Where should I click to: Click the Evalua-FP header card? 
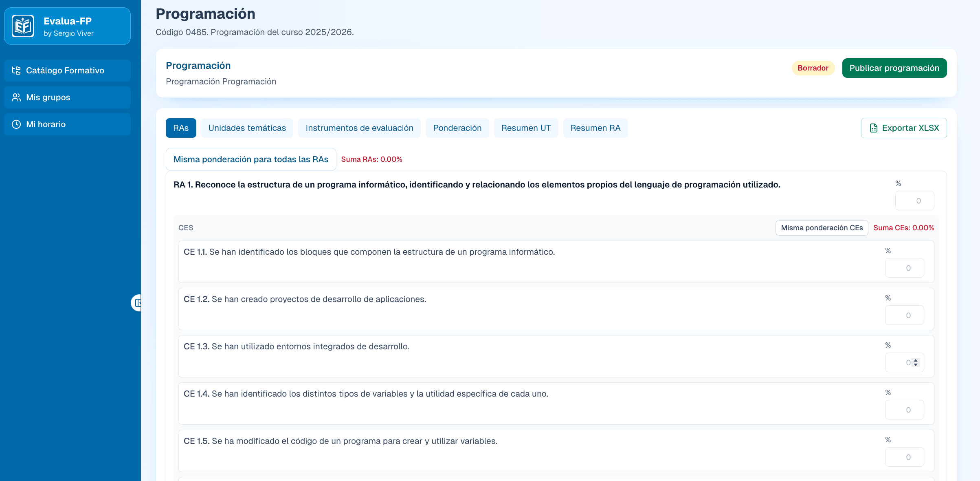coord(67,26)
